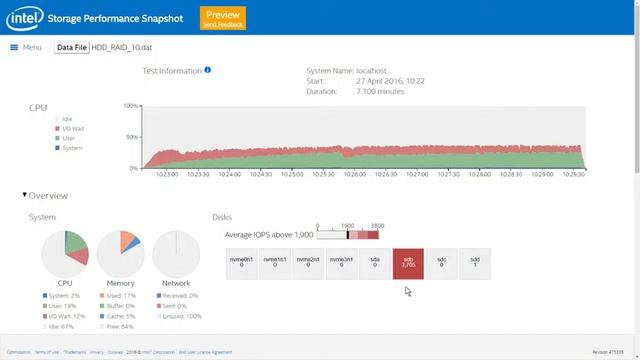Open the Trademarks footer link
This screenshot has width=640, height=360.
[x=75, y=352]
